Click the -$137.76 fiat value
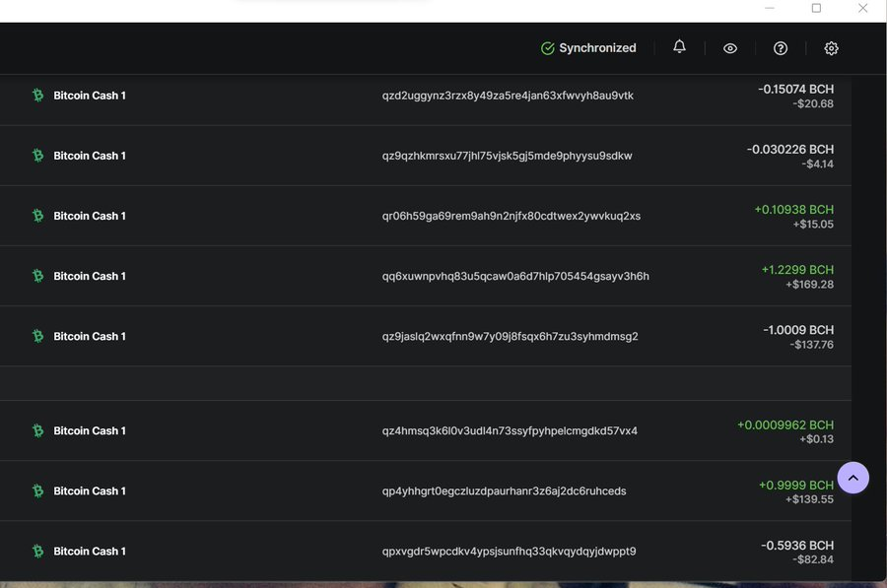Screen dimensions: 887x588 [812, 345]
